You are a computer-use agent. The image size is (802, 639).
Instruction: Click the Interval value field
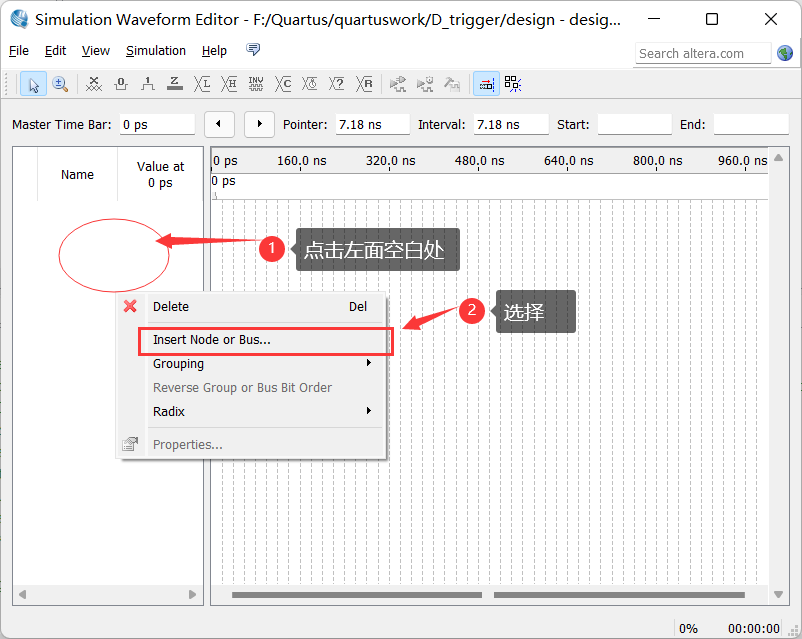click(510, 124)
